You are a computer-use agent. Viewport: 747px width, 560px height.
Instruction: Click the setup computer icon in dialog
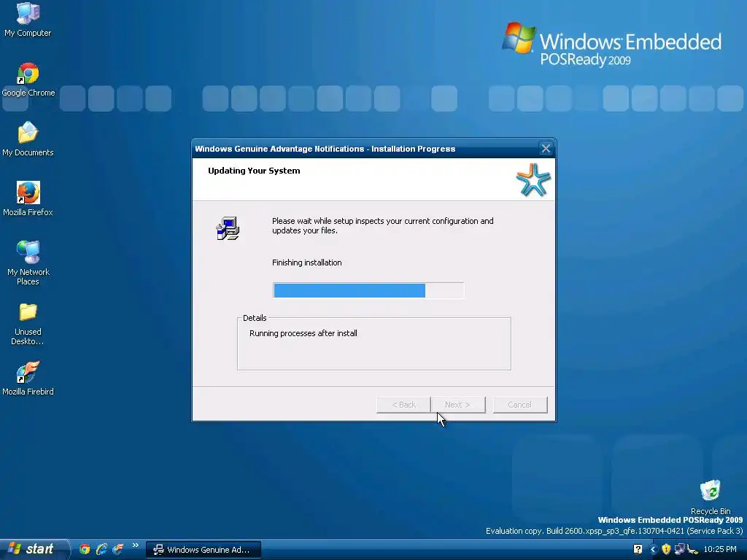pos(228,228)
